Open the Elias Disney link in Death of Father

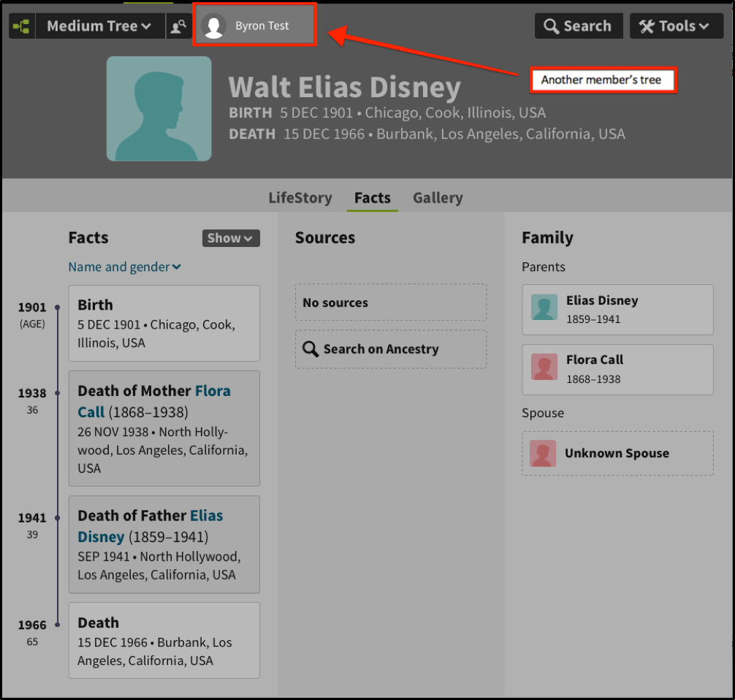coord(207,515)
